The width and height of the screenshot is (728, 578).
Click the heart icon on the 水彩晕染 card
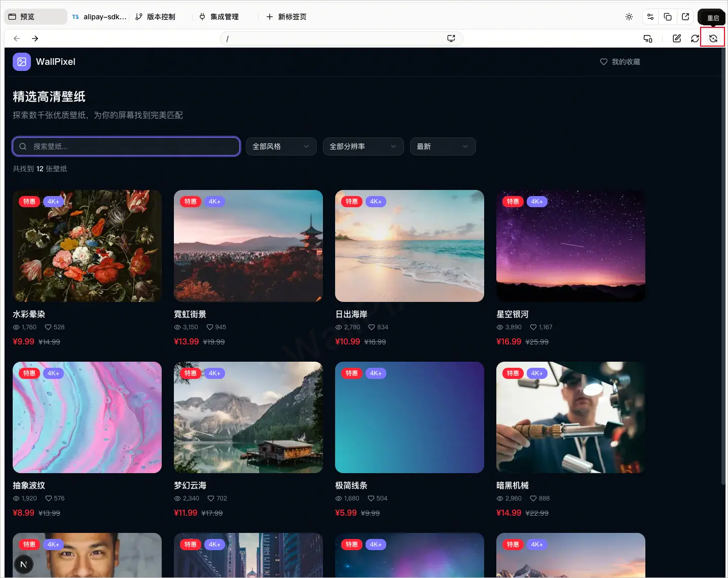48,327
